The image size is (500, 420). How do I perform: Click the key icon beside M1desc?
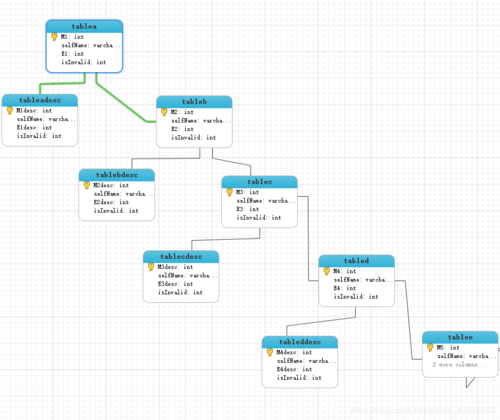[10, 111]
